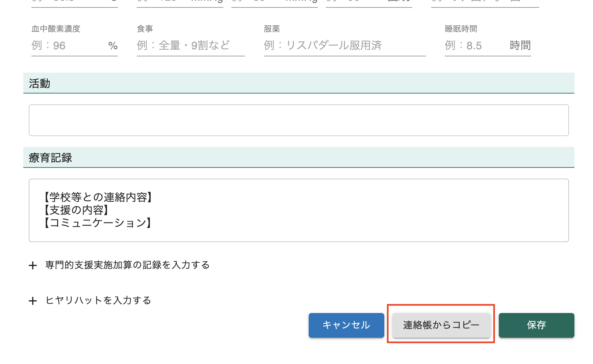
Task: Click the 活動 section header bar
Action: 299,83
